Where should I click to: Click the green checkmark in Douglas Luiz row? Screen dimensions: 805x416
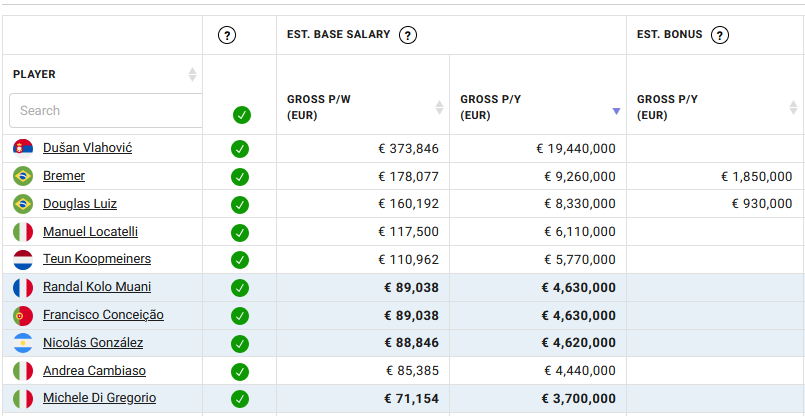(x=240, y=205)
